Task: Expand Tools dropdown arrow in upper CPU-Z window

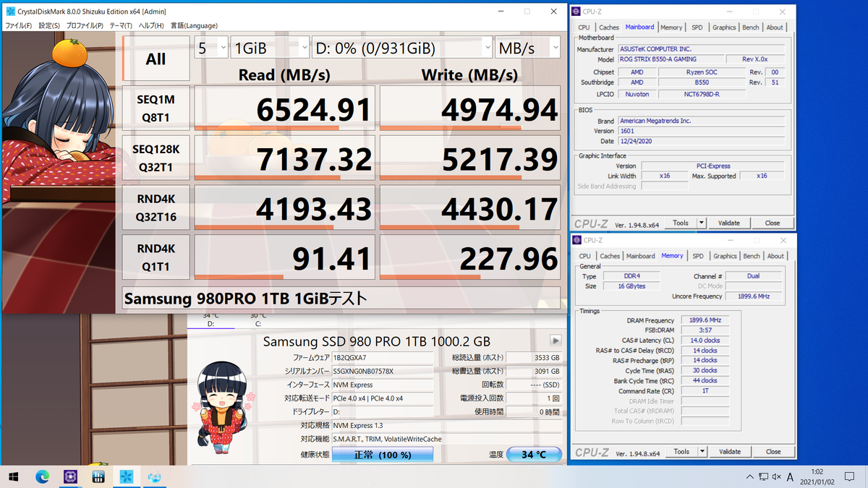Action: [x=702, y=223]
